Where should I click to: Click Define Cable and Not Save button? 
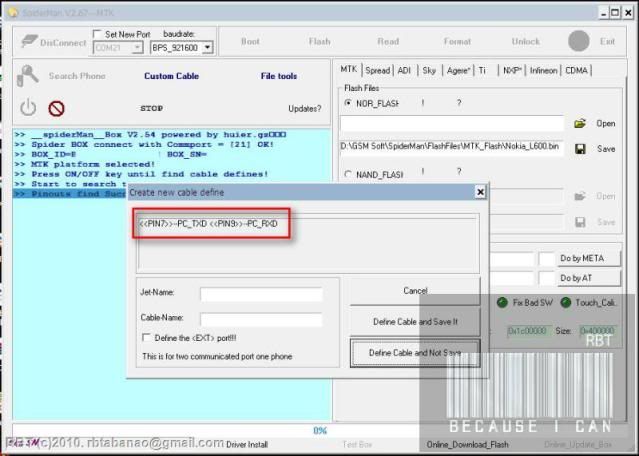(x=415, y=353)
